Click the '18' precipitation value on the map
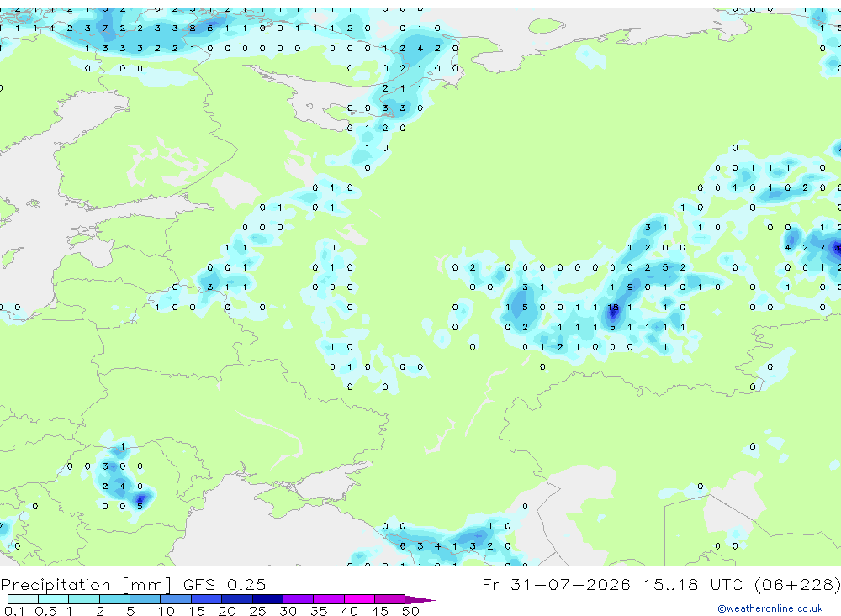Image resolution: width=841 pixels, height=616 pixels. pos(613,308)
